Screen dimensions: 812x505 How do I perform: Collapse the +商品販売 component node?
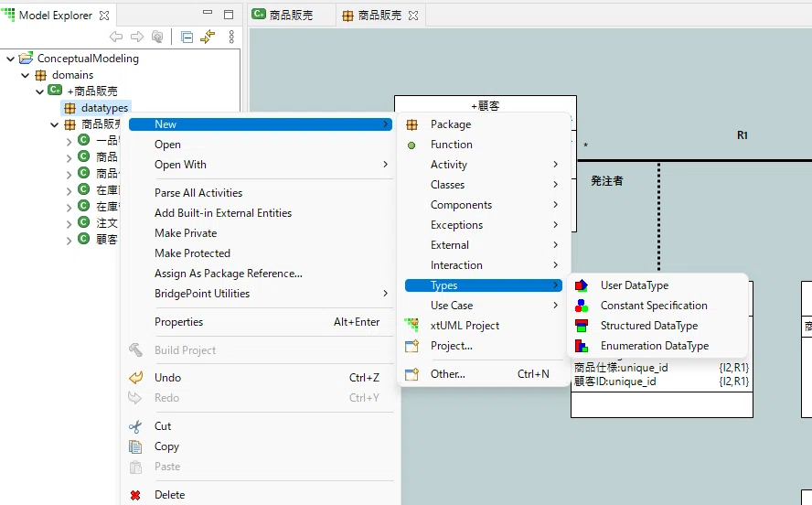[40, 91]
